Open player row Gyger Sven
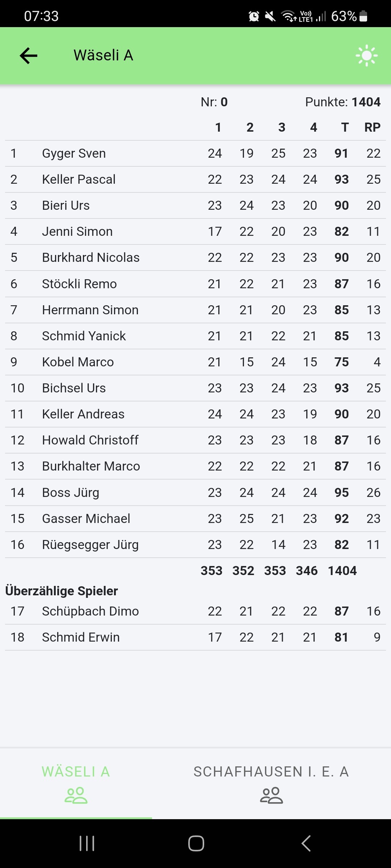This screenshot has height=868, width=391. [x=74, y=153]
